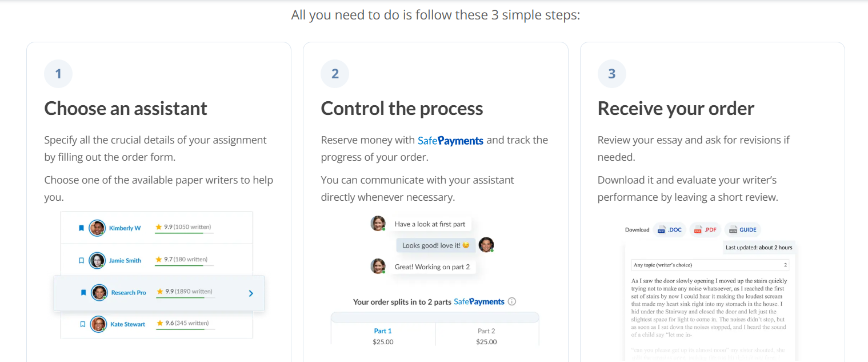868x362 pixels.
Task: Select the Part 1 tab
Action: 383,331
